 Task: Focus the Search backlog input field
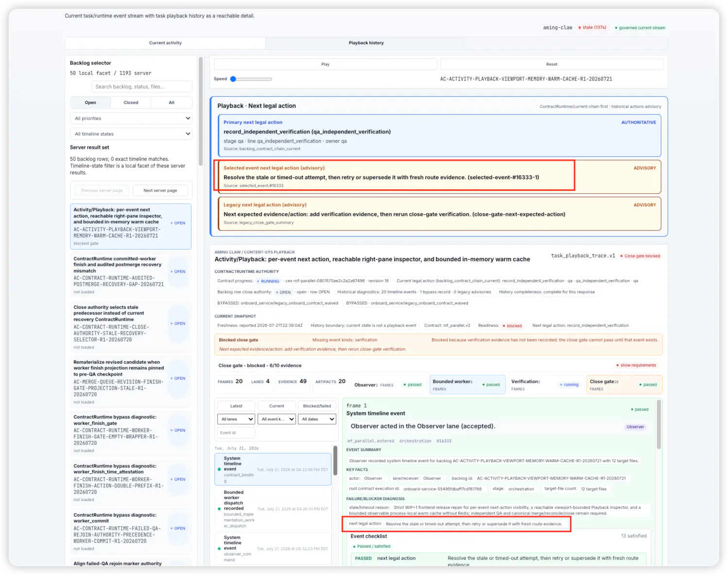click(x=142, y=86)
